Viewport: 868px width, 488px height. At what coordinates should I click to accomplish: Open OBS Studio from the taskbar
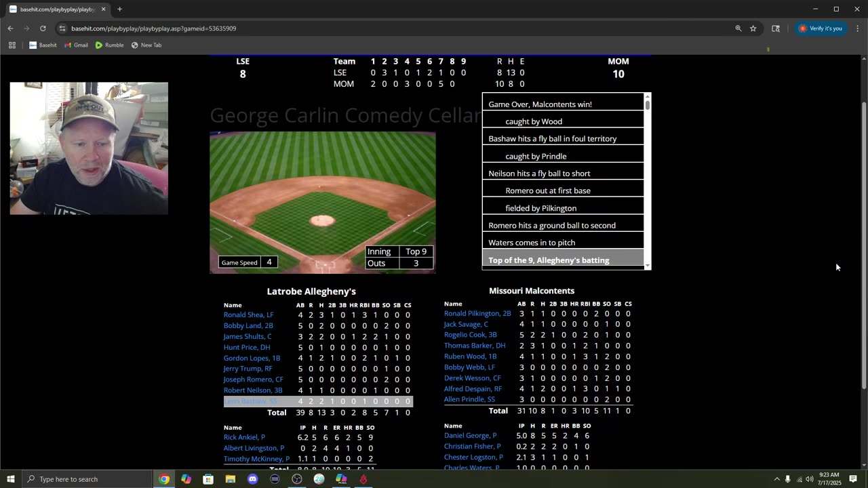[297, 479]
